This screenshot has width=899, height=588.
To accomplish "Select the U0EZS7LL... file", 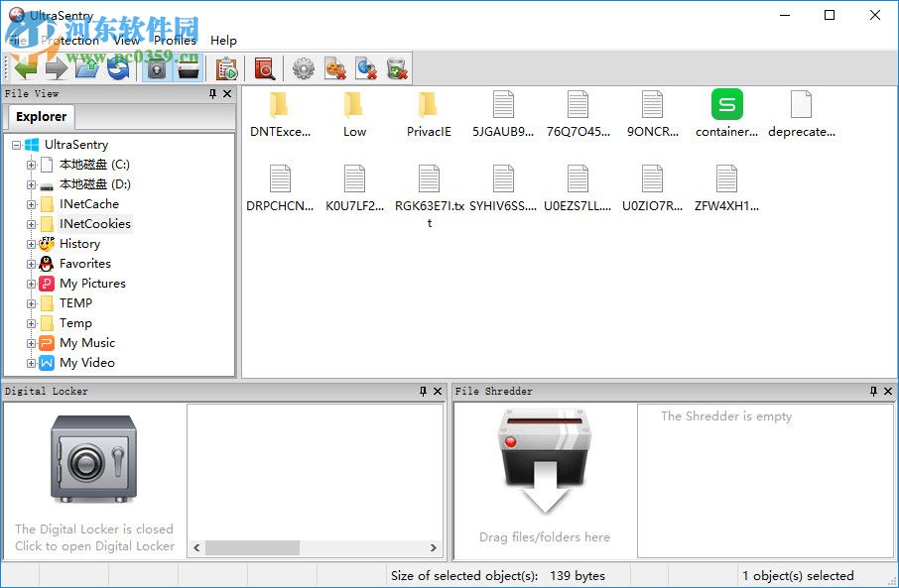I will point(578,189).
